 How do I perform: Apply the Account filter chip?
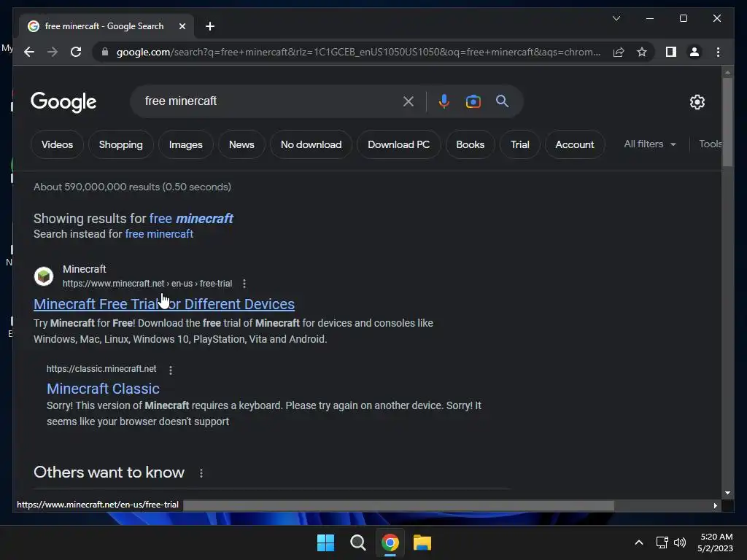[575, 144]
